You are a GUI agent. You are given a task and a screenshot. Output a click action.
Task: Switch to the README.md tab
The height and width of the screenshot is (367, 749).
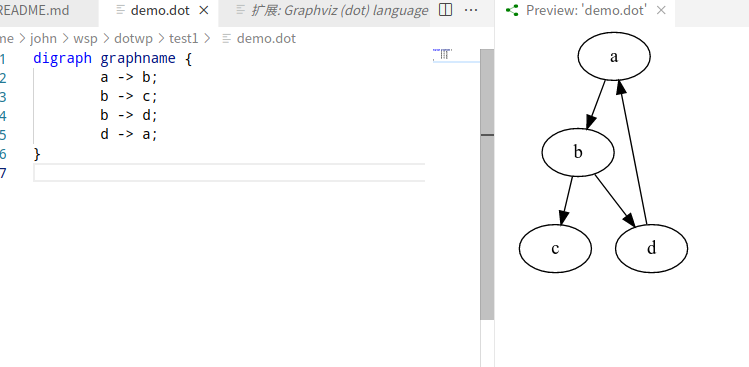(34, 11)
